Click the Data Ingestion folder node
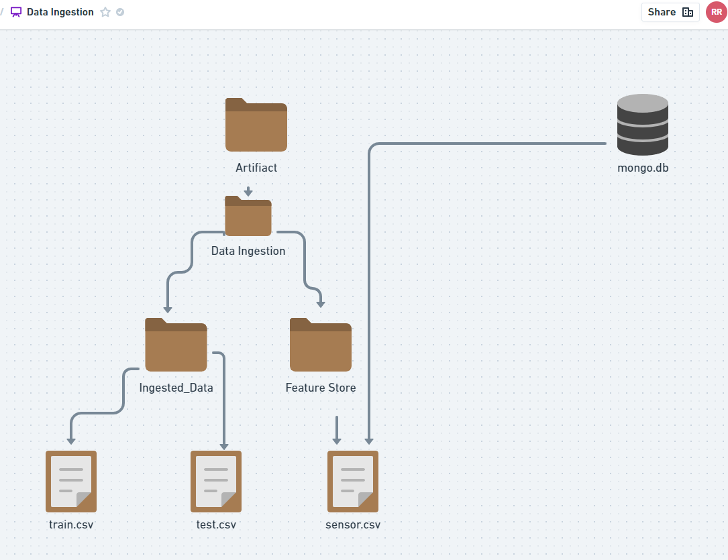The height and width of the screenshot is (560, 728). point(248,215)
